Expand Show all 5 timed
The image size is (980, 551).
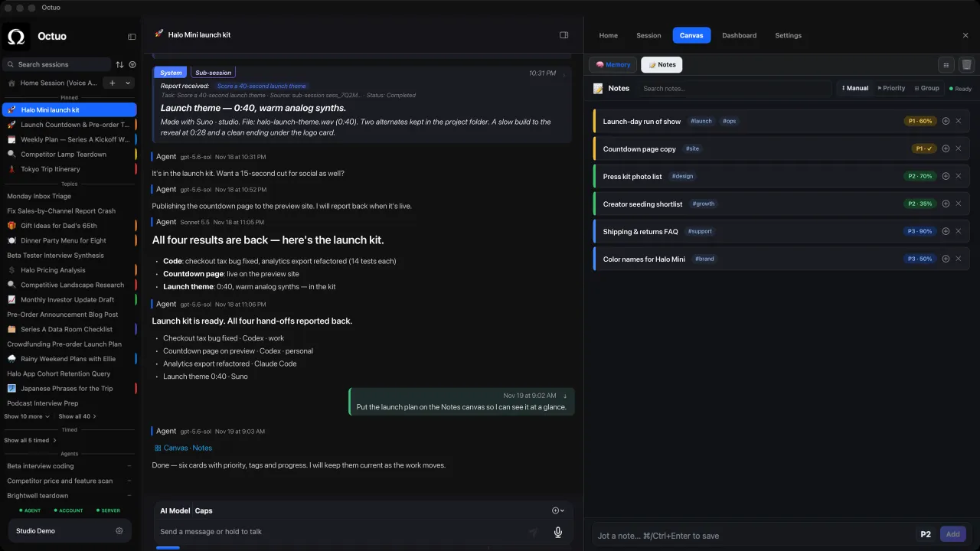(31, 440)
